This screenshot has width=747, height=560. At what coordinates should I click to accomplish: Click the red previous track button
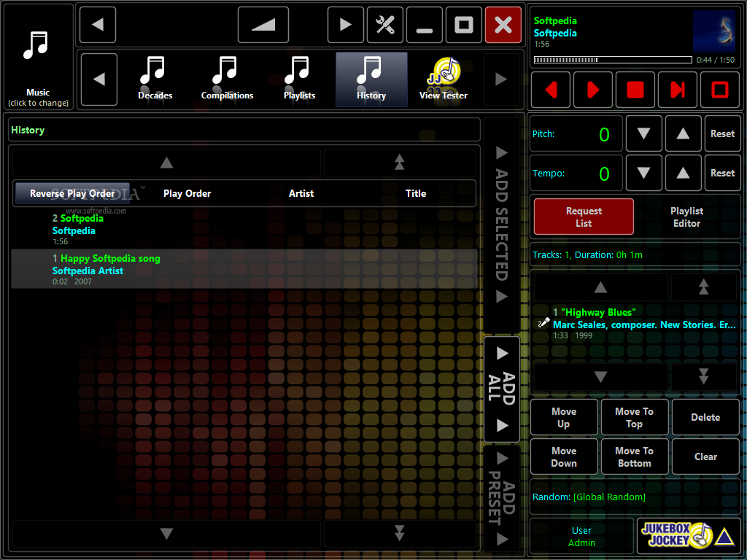[x=551, y=90]
